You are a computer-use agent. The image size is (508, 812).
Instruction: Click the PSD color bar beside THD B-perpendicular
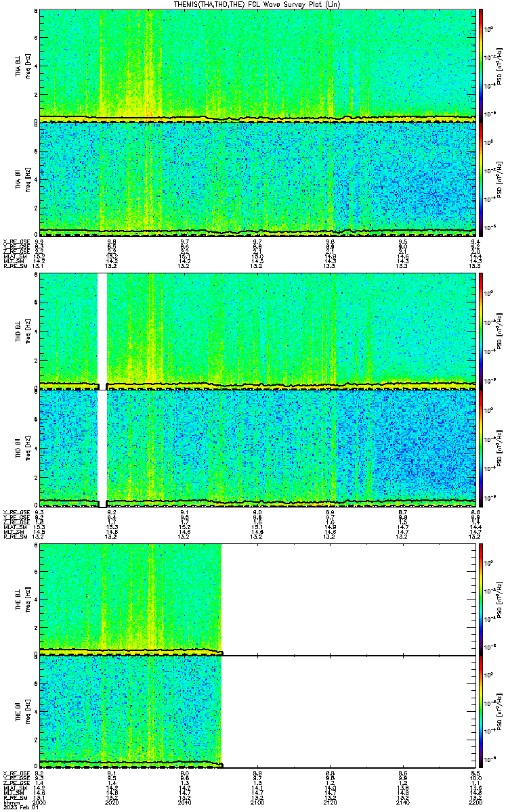click(x=481, y=332)
